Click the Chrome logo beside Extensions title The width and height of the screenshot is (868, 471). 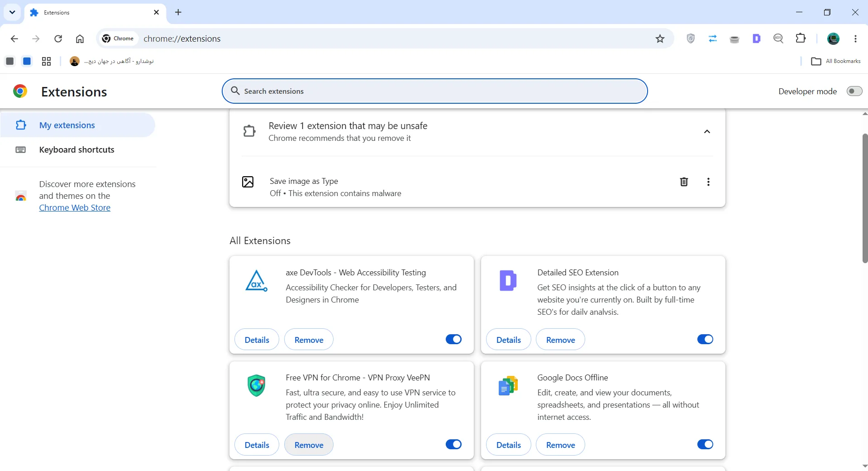(x=20, y=91)
